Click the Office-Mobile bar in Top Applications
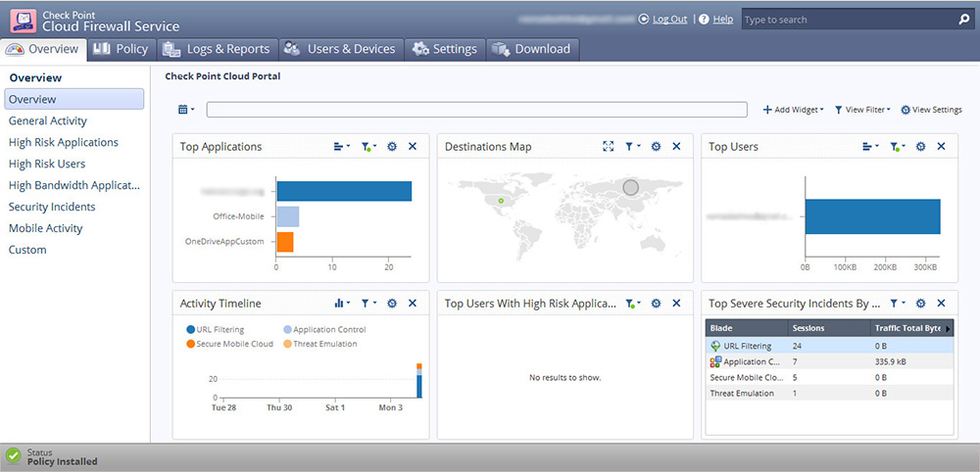The height and width of the screenshot is (472, 980). click(288, 216)
